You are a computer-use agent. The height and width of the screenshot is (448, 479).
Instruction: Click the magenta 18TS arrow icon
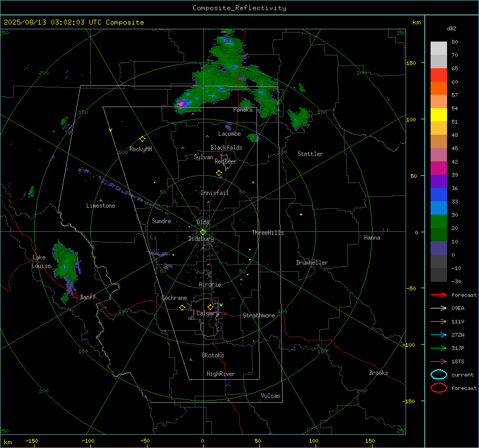click(x=439, y=362)
